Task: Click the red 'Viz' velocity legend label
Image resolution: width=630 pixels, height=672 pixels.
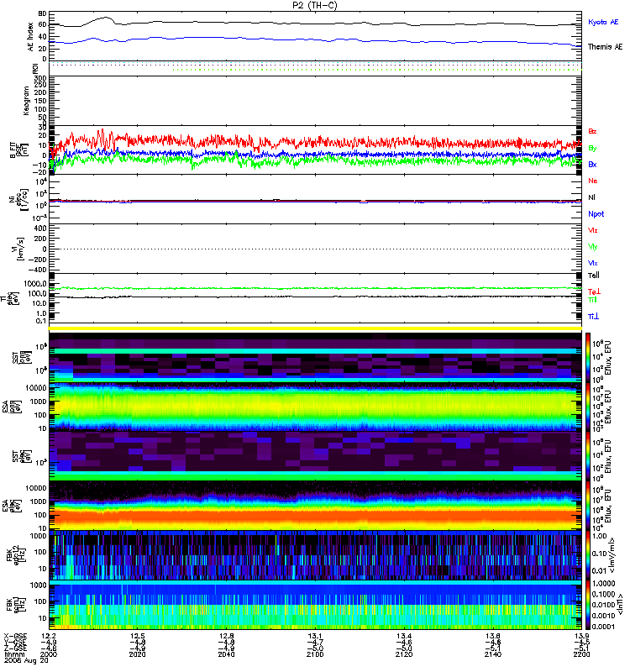Action: (593, 230)
